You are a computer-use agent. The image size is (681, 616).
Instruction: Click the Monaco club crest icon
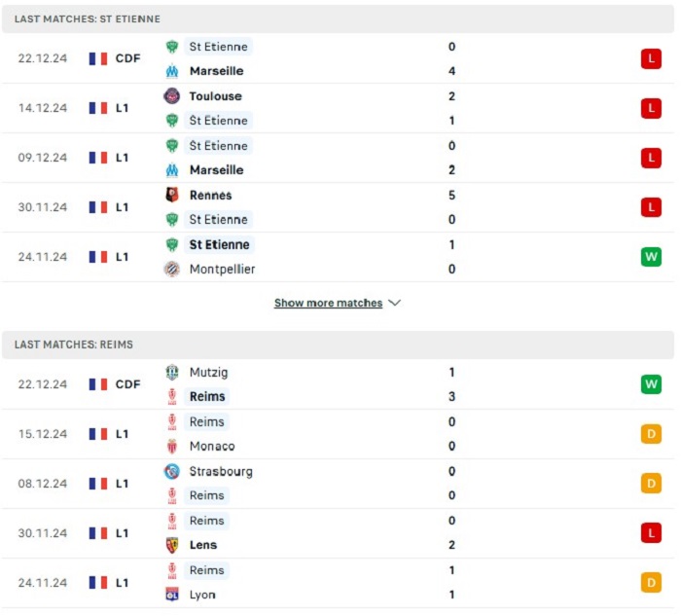[172, 446]
